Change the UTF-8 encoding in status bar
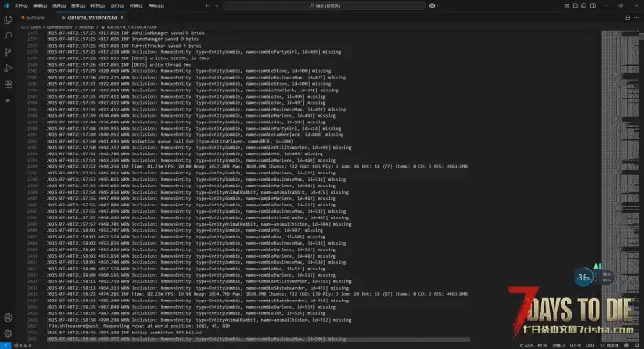 pos(575,345)
